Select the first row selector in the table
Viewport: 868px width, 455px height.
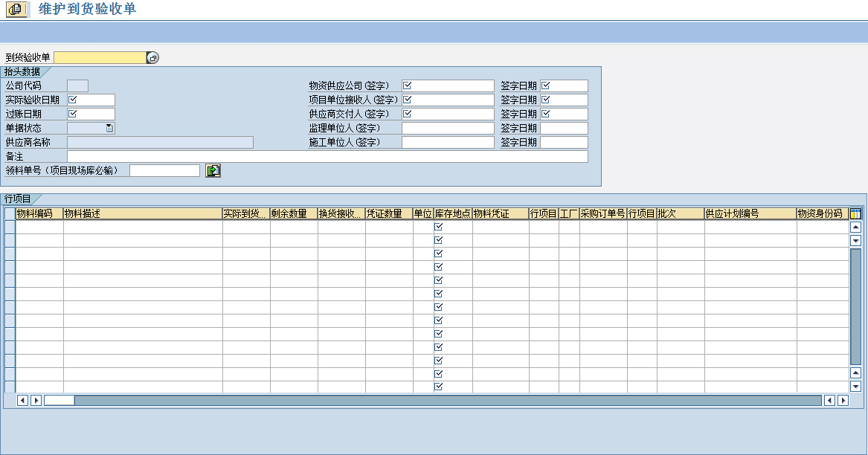click(x=10, y=227)
